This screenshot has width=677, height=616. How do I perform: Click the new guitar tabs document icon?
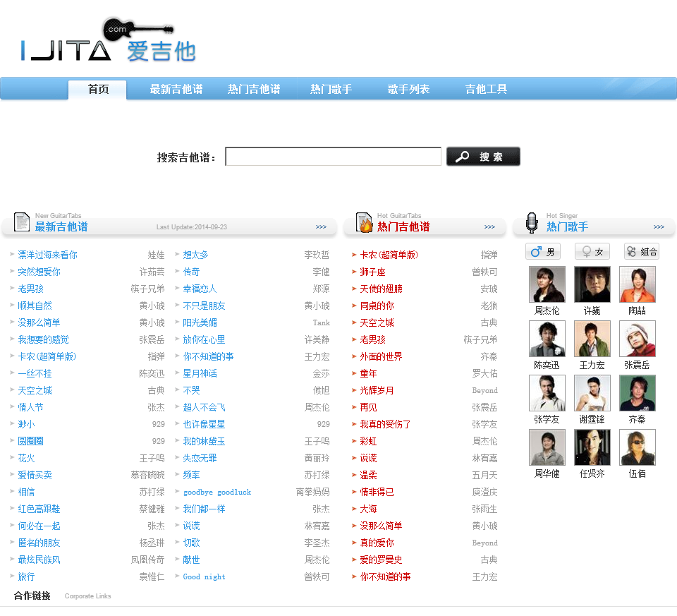(x=22, y=222)
